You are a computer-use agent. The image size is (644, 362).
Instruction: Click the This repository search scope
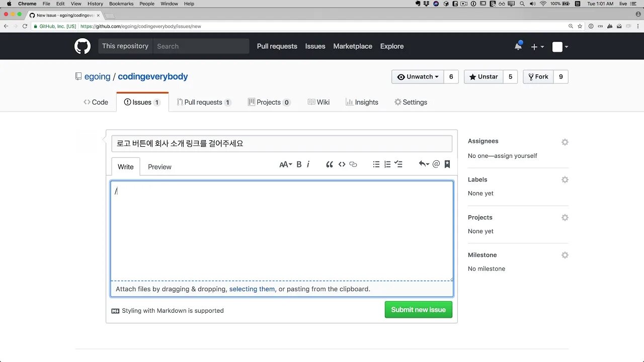pos(125,46)
